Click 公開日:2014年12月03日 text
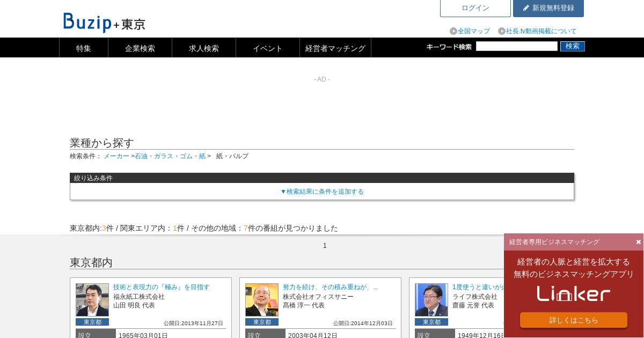Screen dimensions: 644x338 click(x=363, y=324)
